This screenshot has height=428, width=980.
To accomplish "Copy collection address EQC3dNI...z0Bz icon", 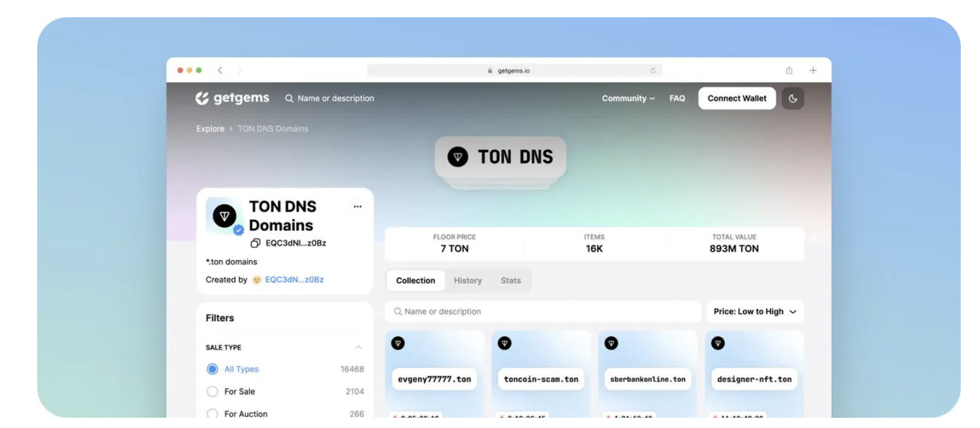I will point(255,243).
